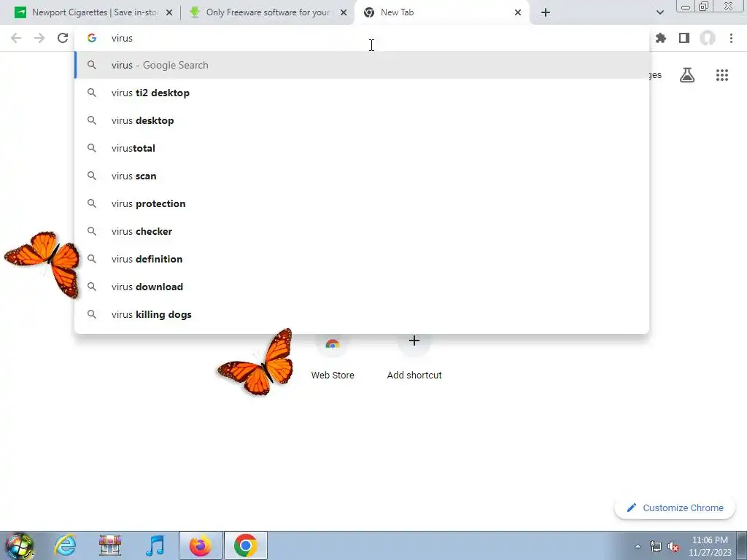Screen dimensions: 747x560
Task: Go back using the back arrow
Action: (x=16, y=38)
